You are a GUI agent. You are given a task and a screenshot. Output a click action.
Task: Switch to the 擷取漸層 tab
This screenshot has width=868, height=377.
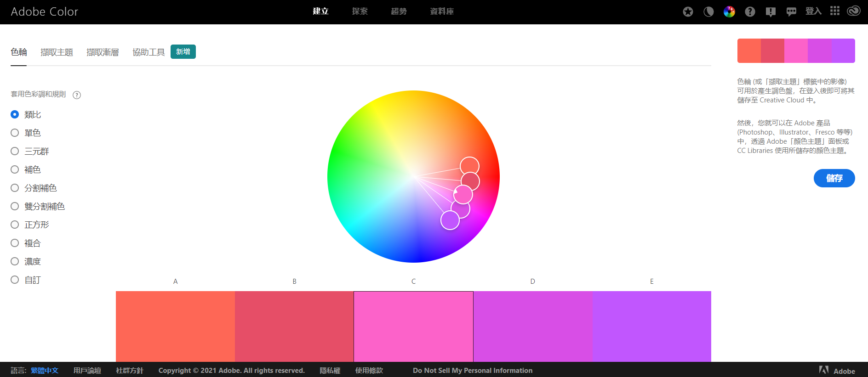103,52
